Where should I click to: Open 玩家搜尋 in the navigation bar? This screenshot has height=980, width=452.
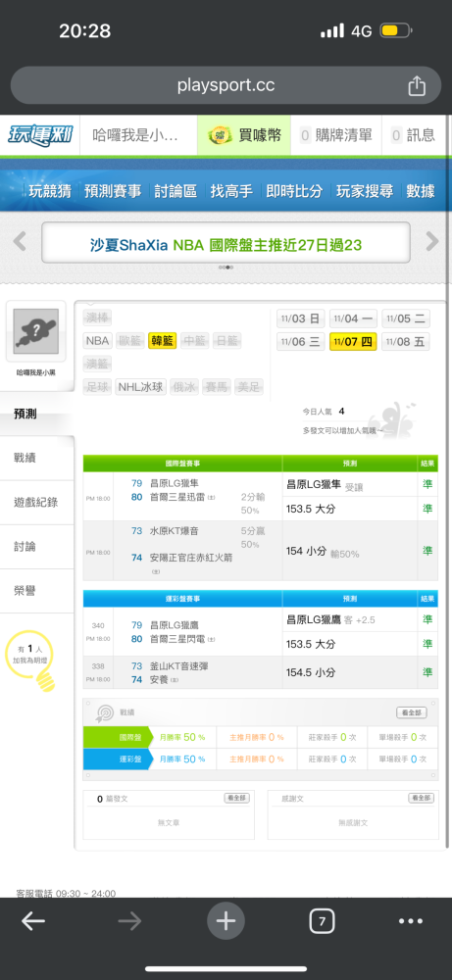click(x=365, y=191)
